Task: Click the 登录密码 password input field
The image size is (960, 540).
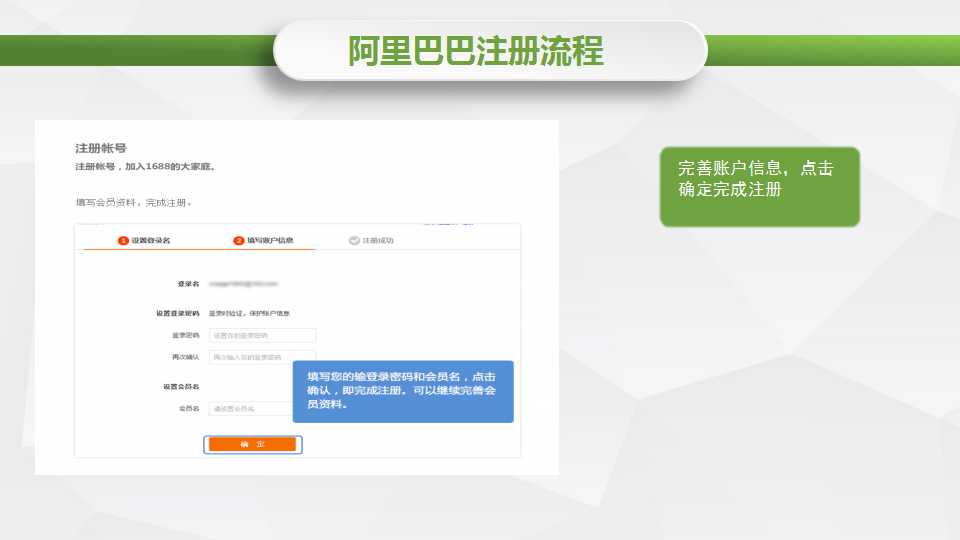Action: click(262, 335)
